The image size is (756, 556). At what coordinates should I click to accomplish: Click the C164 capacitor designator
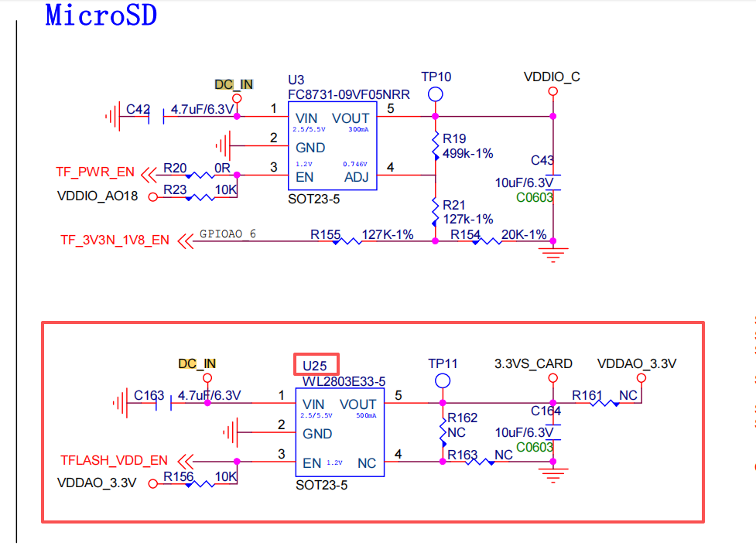(546, 411)
